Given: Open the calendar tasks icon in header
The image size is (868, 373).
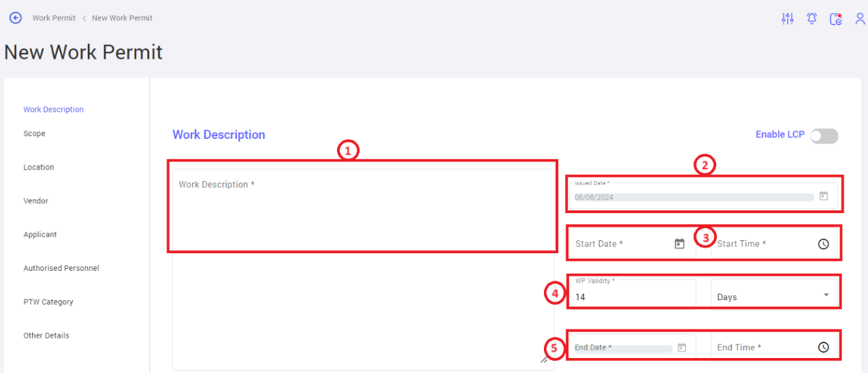Looking at the screenshot, I should tap(836, 19).
